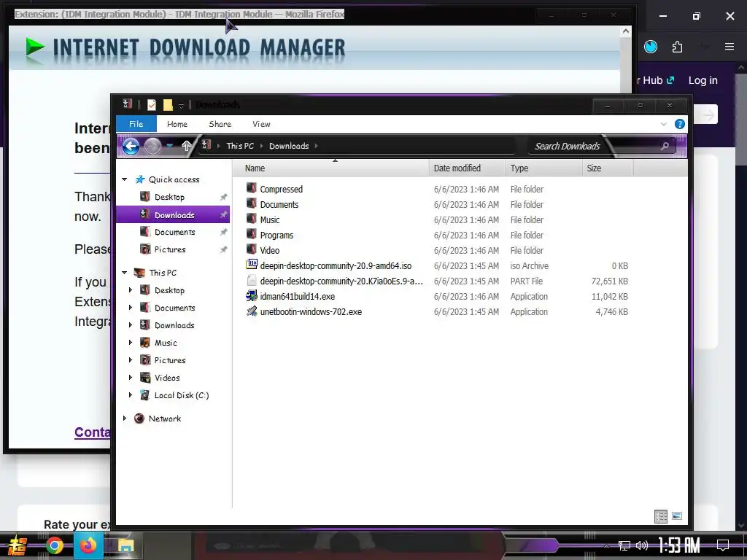Select Pictures under Quick access
The height and width of the screenshot is (560, 747).
tap(169, 249)
